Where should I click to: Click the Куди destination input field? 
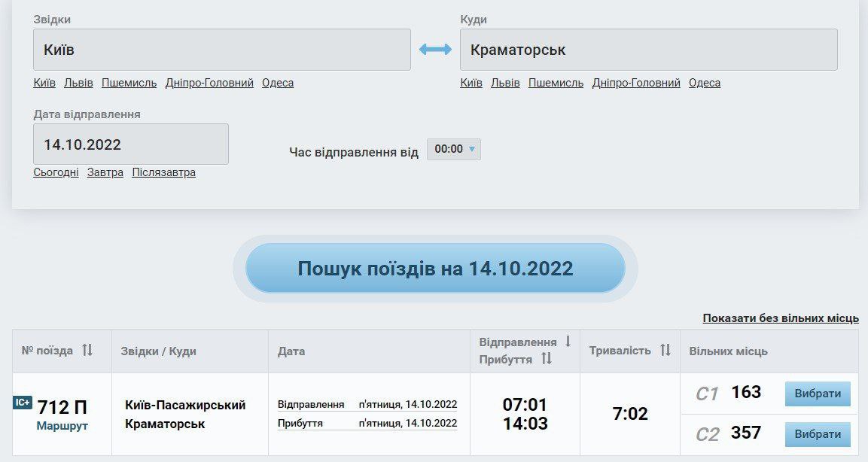pos(648,50)
